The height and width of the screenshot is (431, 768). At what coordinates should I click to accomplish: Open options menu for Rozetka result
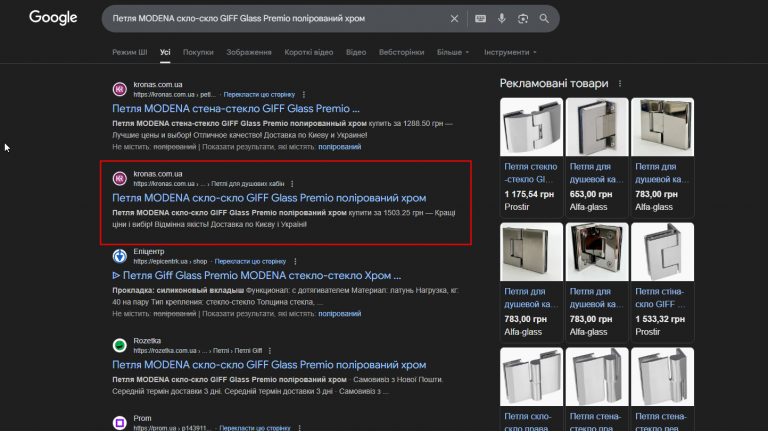tap(270, 351)
